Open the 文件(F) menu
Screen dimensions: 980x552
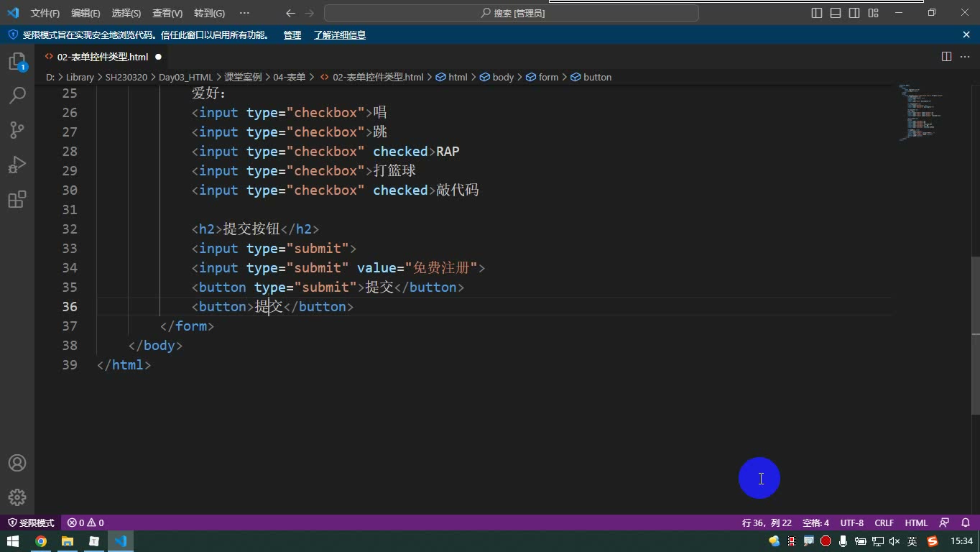click(45, 13)
